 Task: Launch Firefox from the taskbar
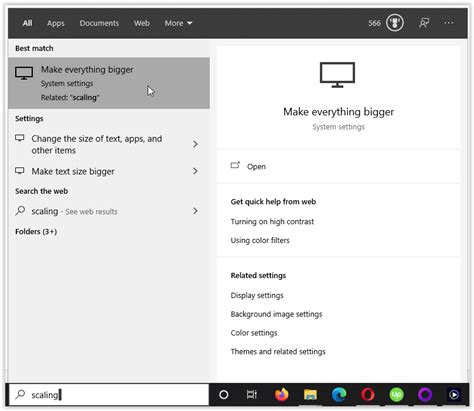tap(281, 395)
